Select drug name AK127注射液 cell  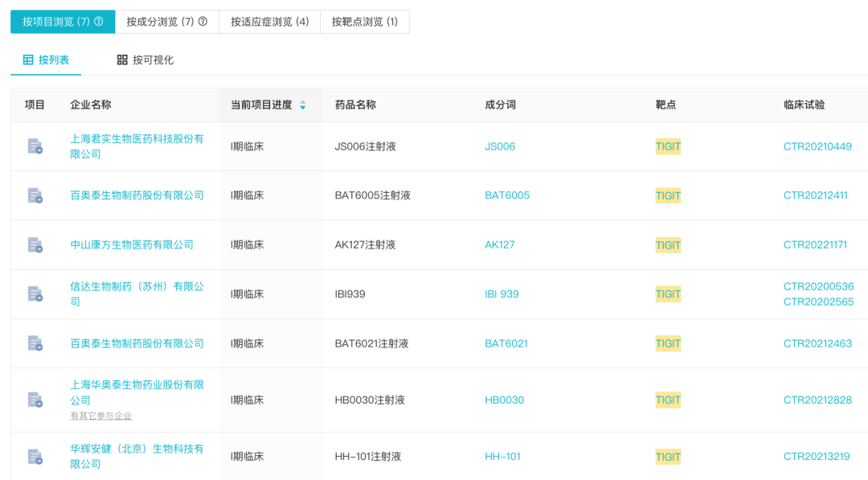(x=365, y=244)
